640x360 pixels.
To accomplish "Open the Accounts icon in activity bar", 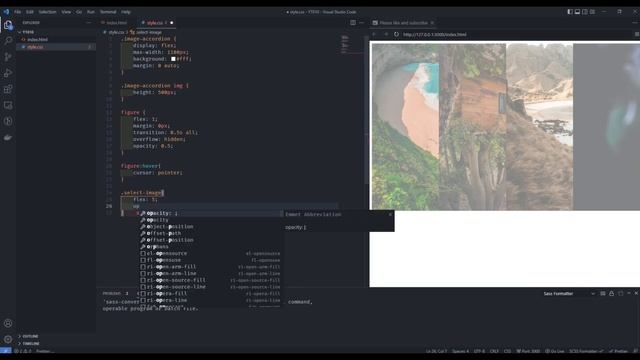I will [8, 323].
